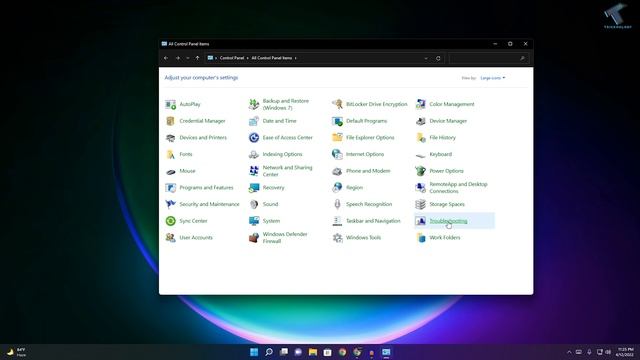The height and width of the screenshot is (360, 640).
Task: Open the RemoteApp and Desktop Connections link
Action: 458,188
